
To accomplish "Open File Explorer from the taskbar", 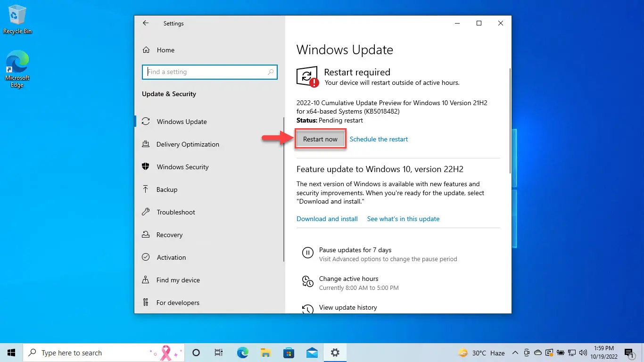I will (265, 353).
